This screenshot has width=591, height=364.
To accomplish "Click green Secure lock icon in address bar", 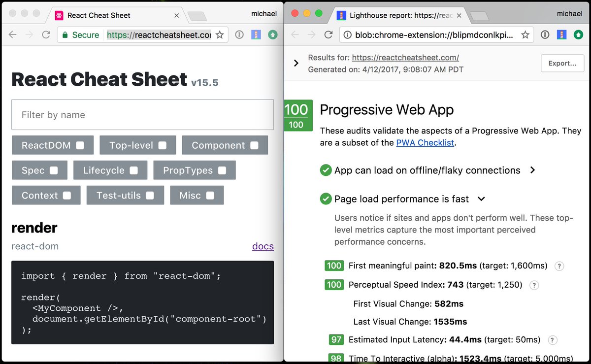I will [x=65, y=35].
